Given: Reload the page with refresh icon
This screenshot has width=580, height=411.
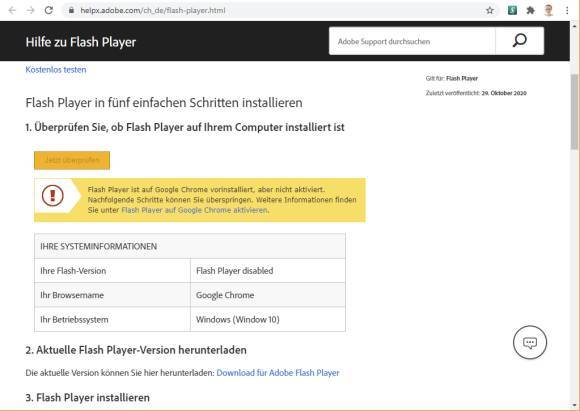Looking at the screenshot, I should [x=49, y=10].
